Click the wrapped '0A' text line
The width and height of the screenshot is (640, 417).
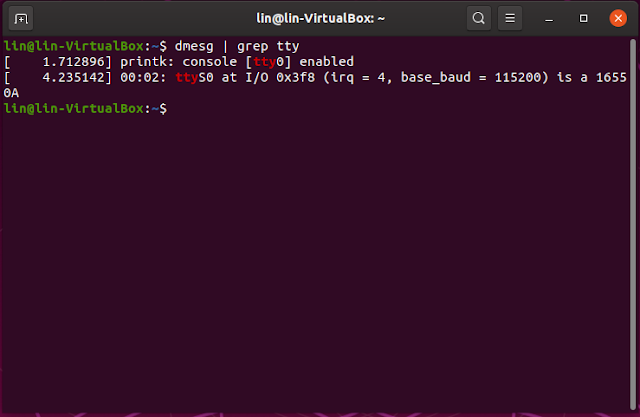coord(11,93)
